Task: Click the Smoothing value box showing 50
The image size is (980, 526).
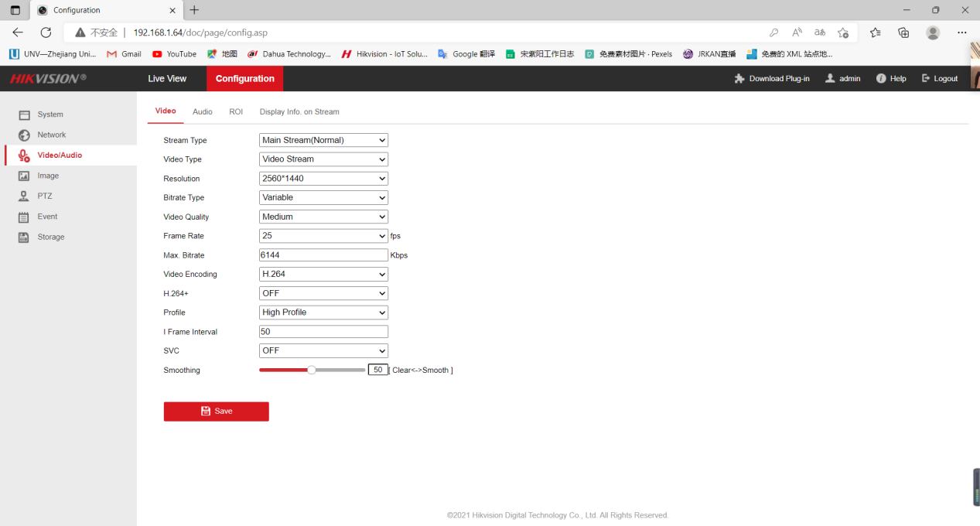Action: point(377,370)
